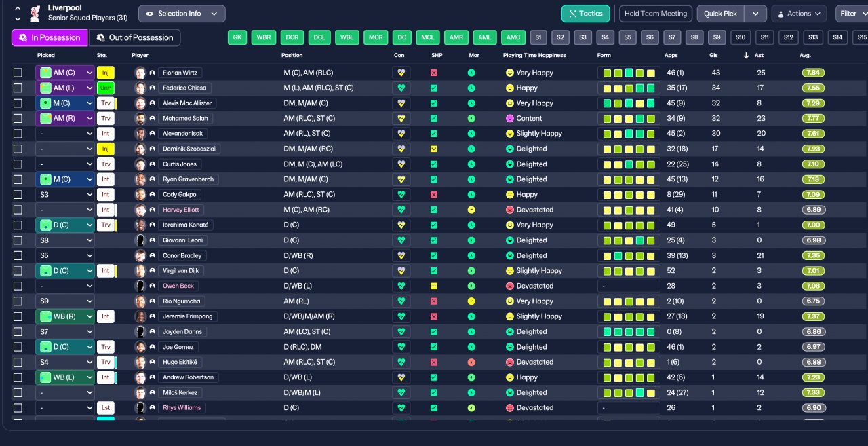The width and height of the screenshot is (868, 446).
Task: Select the S1 substitute slot
Action: [538, 37]
